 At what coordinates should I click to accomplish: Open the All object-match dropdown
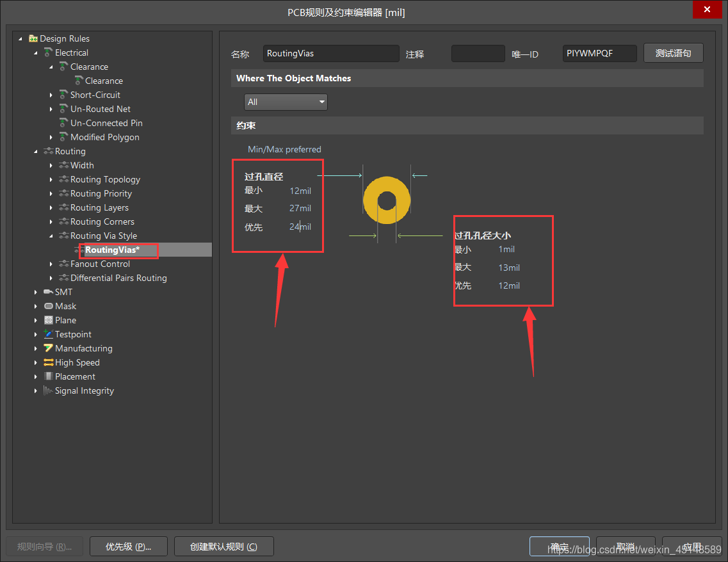click(x=286, y=102)
